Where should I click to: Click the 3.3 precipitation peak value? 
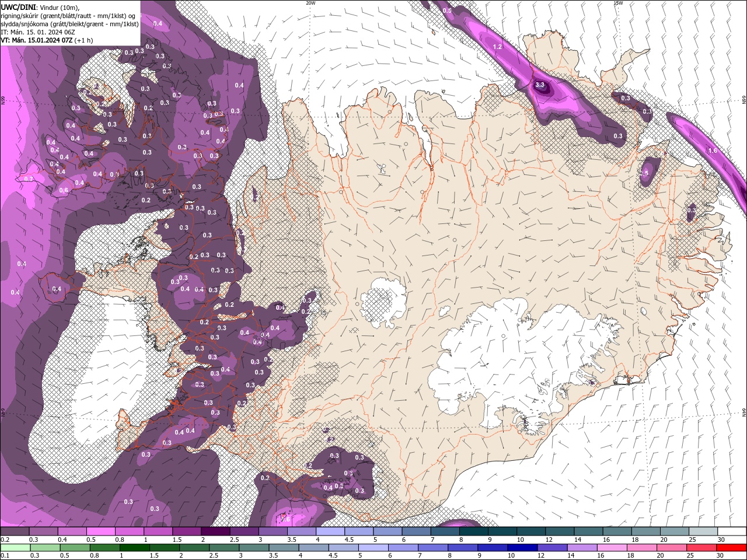pyautogui.click(x=540, y=85)
